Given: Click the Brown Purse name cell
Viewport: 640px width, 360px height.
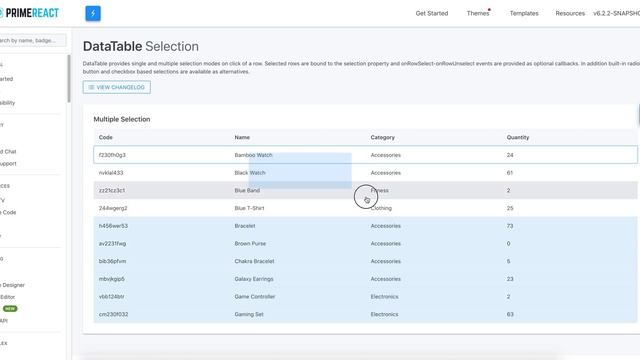Looking at the screenshot, I should click(x=250, y=243).
